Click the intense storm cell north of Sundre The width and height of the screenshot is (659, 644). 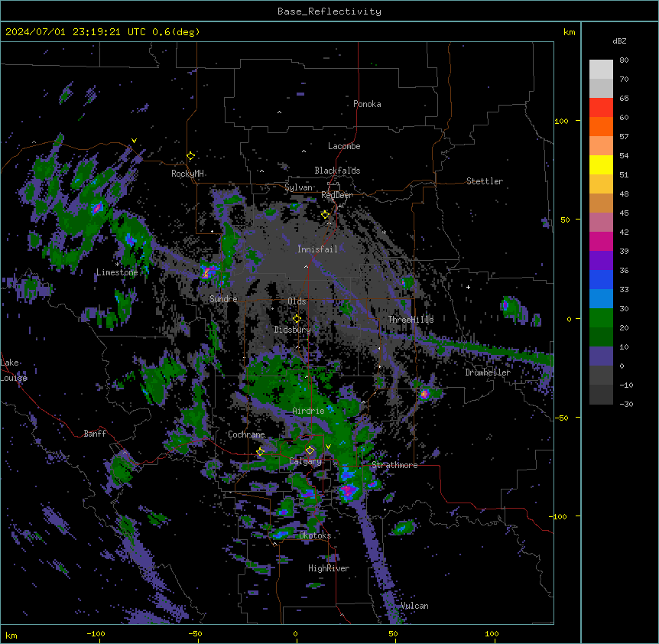[x=207, y=272]
